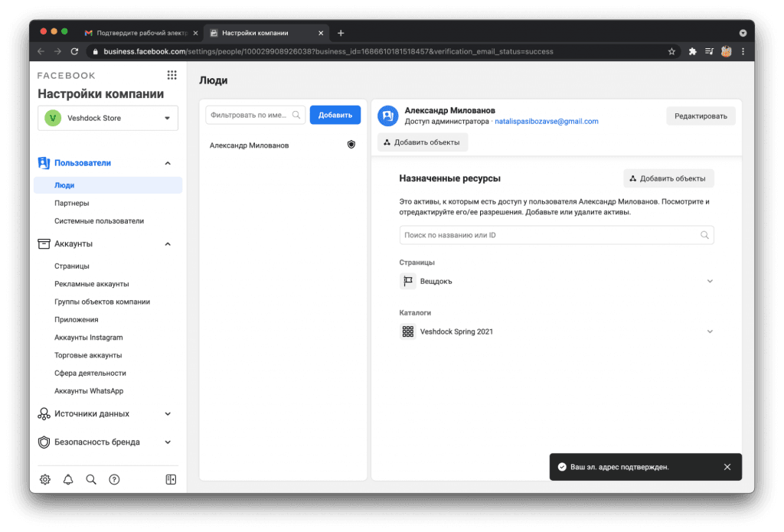Expand the Источники данных section
784x532 pixels.
coord(168,414)
